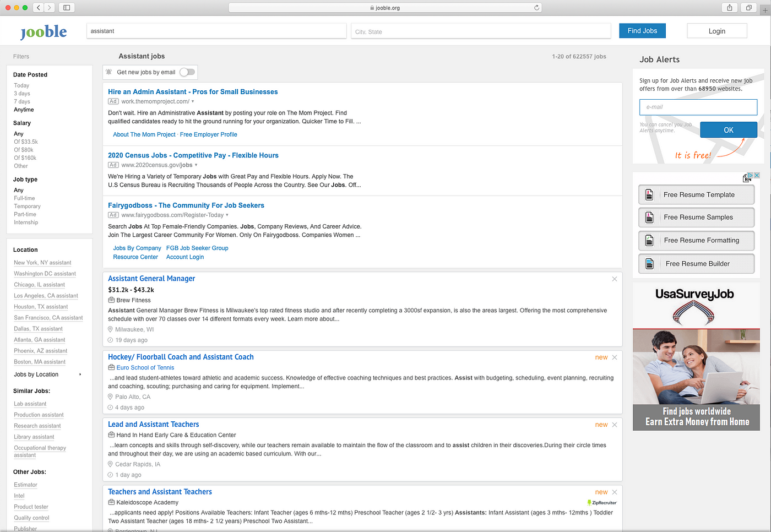Screen dimensions: 771x532
Task: Open FGB Job Seeker Group sitelink
Action: tap(197, 248)
